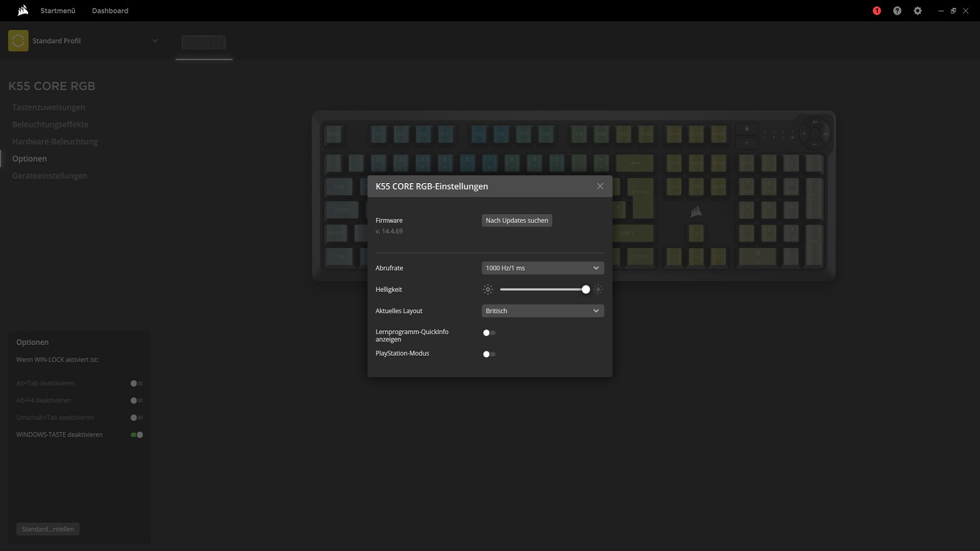Open the settings gear icon
980x551 pixels.
point(918,11)
